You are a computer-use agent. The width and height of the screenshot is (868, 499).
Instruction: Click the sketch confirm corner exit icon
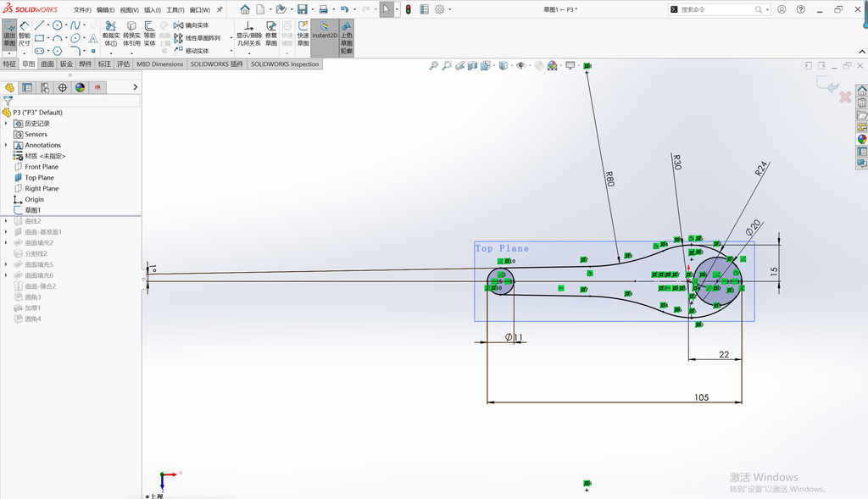click(827, 84)
